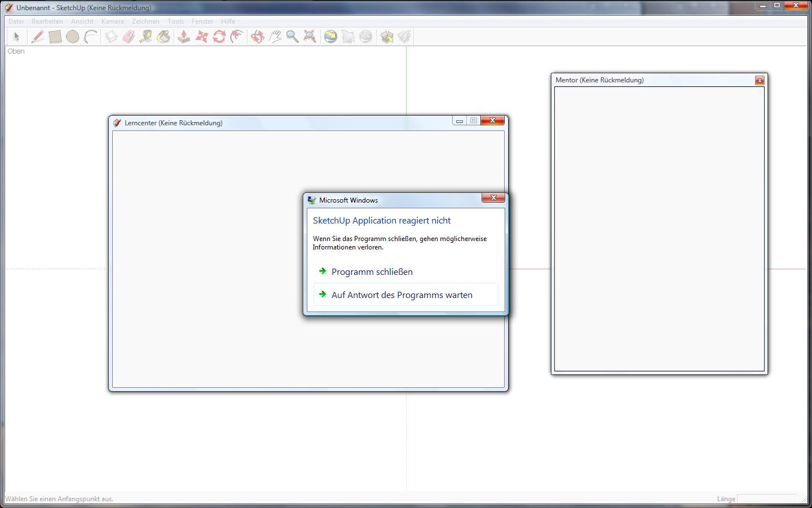Minimize the Lerncenter window
The height and width of the screenshot is (508, 812).
460,120
